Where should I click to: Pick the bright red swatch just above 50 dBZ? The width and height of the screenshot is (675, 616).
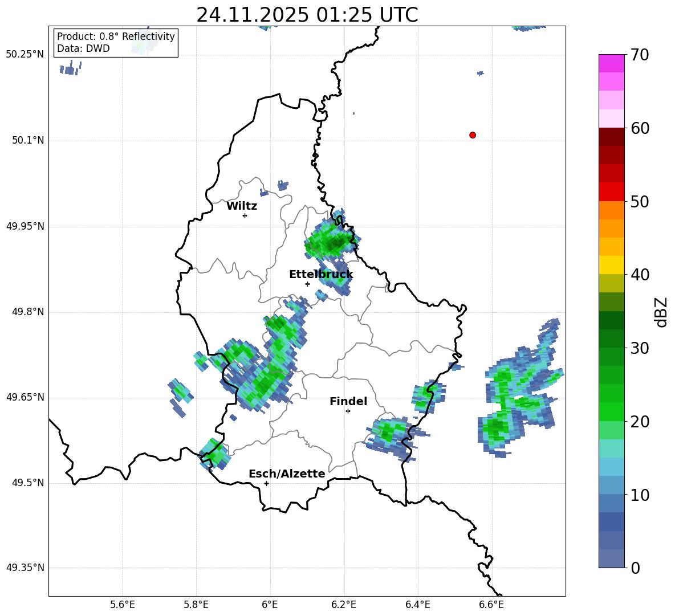(x=612, y=192)
